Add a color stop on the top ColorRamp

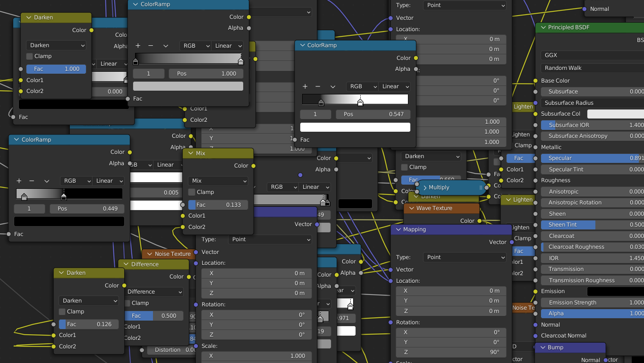(x=138, y=46)
